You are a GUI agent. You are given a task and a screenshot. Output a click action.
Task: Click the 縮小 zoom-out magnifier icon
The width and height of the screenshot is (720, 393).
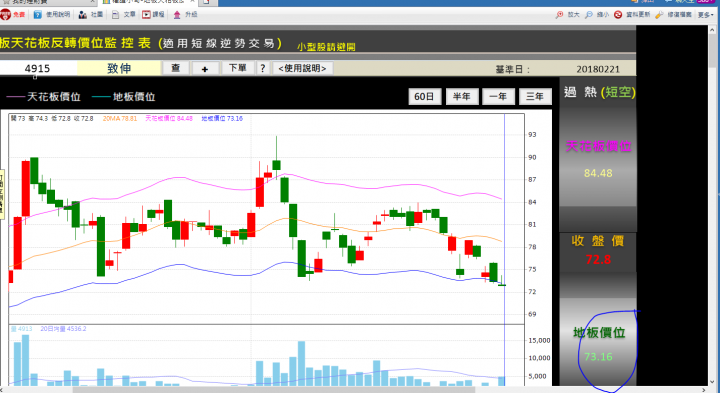point(589,15)
